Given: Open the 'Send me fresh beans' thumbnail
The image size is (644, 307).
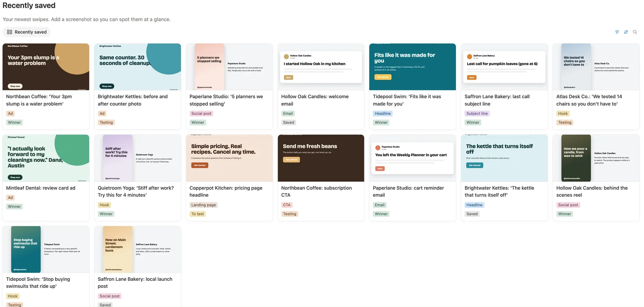Looking at the screenshot, I should (x=321, y=158).
